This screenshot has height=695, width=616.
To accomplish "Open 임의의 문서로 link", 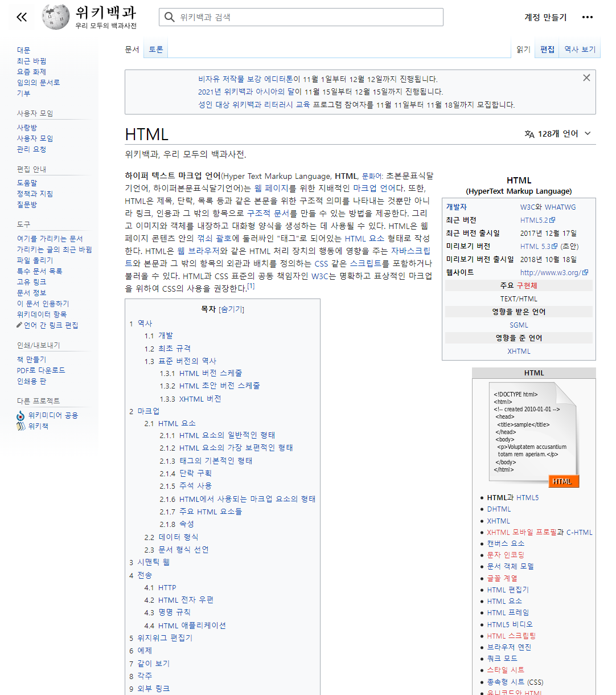I will pos(38,83).
